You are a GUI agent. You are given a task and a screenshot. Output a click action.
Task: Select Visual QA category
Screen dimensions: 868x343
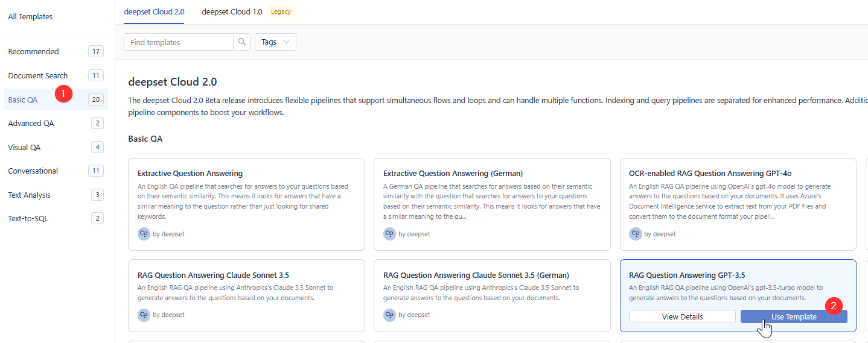pos(24,147)
